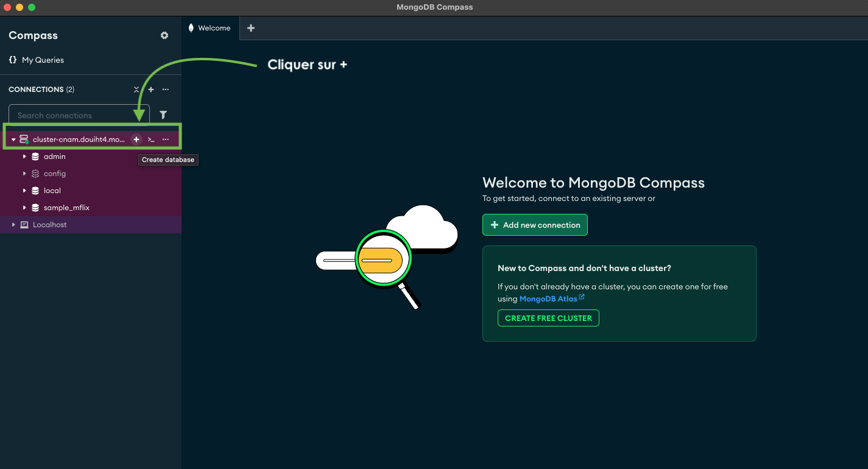Switch to the Welcome tab
The image size is (868, 469).
point(210,28)
